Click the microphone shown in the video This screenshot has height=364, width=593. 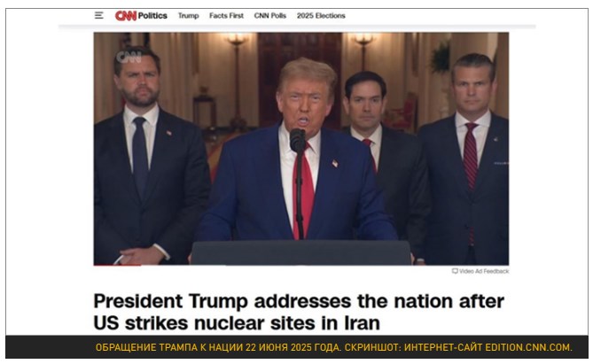tap(298, 140)
